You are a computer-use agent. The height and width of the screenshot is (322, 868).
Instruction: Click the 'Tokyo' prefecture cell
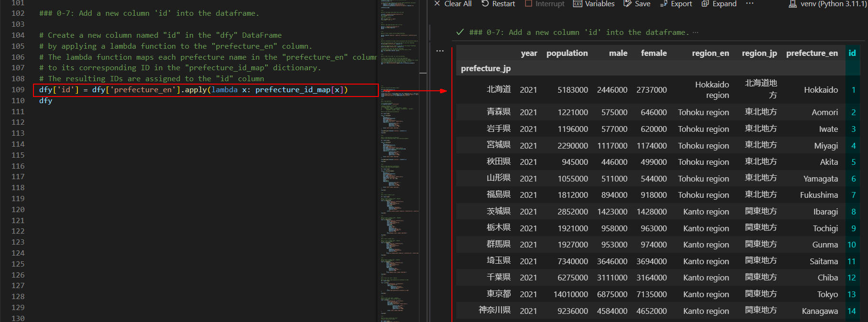coord(827,294)
